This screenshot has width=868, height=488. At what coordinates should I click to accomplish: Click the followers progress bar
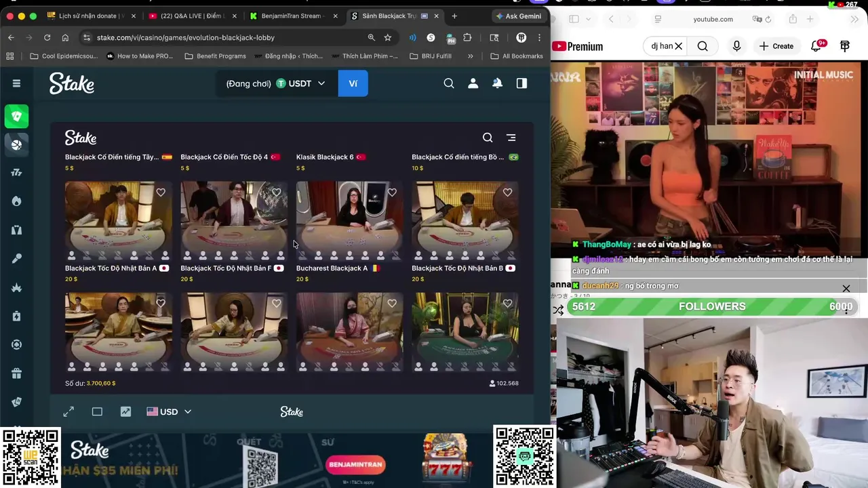point(712,306)
